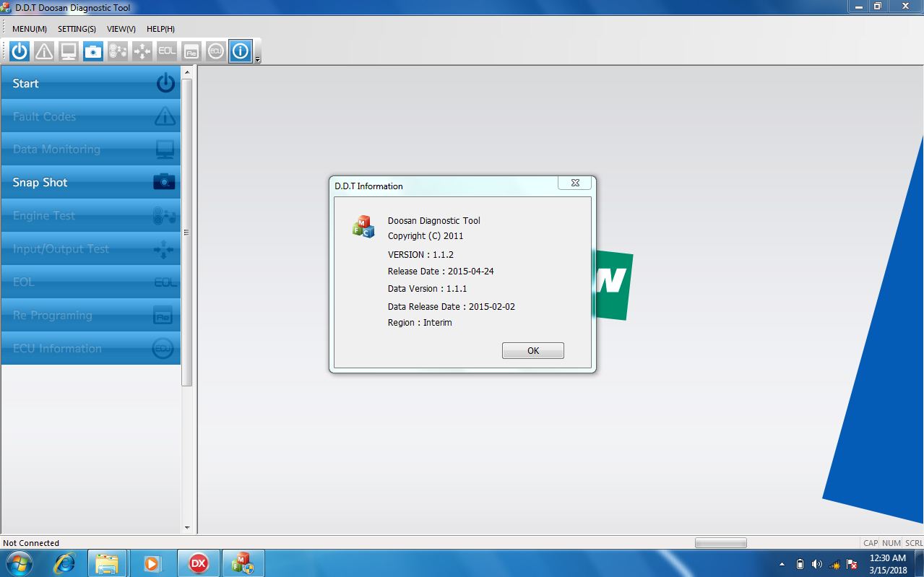
Task: Select Engine Test in the sidebar
Action: [x=91, y=216]
